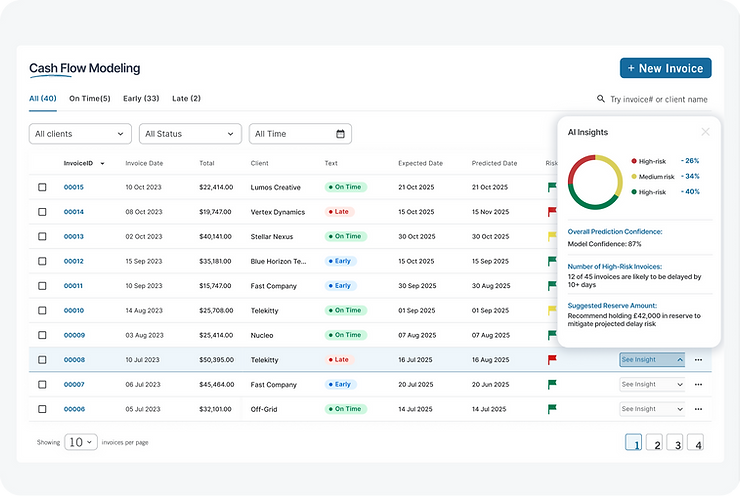Screen dimensions: 740x496
Task: Select the checkbox for invoice 00010
Action: (x=42, y=310)
